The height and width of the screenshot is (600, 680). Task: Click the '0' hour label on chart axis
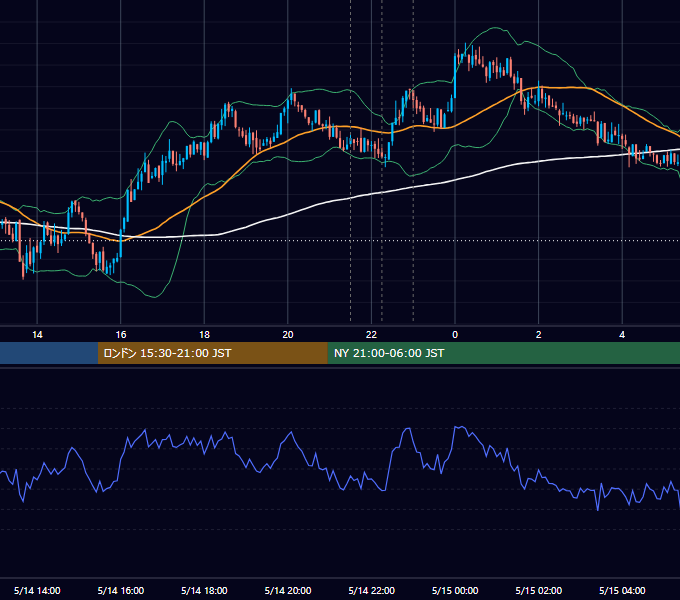point(455,335)
